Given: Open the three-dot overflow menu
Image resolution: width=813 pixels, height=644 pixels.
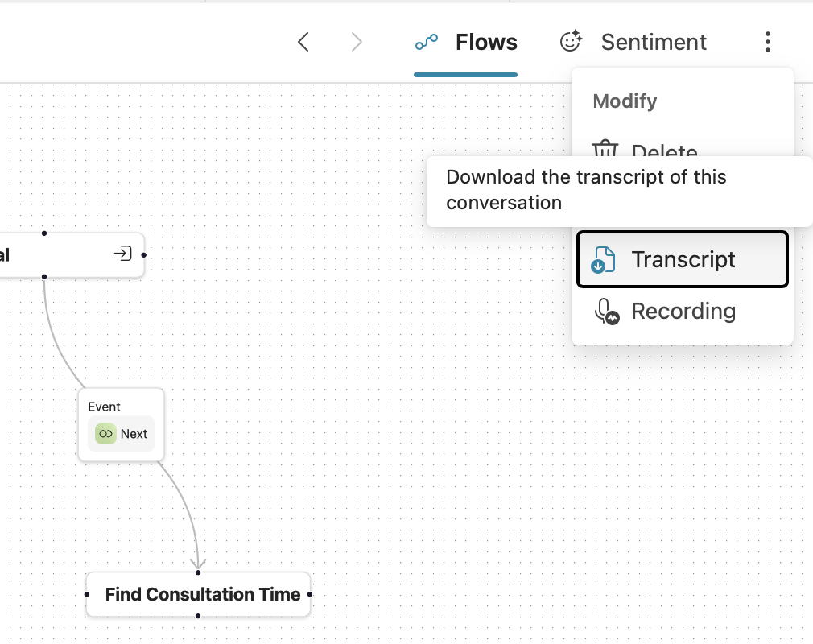Looking at the screenshot, I should pyautogui.click(x=768, y=42).
